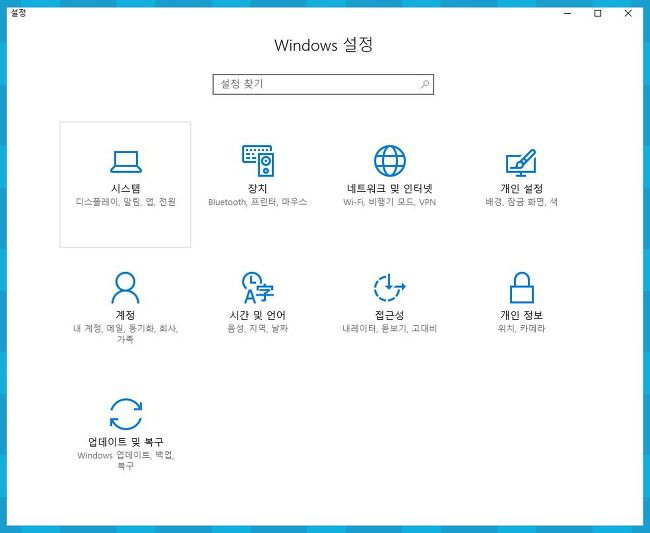Click the 계정 label
Screen dimensions: 650x533
125,315
